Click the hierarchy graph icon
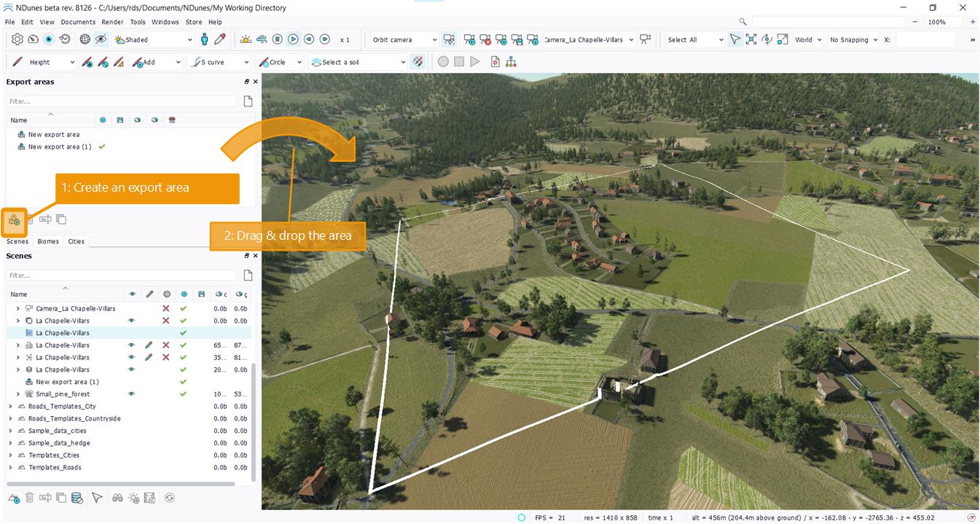The height and width of the screenshot is (524, 980). pos(511,62)
